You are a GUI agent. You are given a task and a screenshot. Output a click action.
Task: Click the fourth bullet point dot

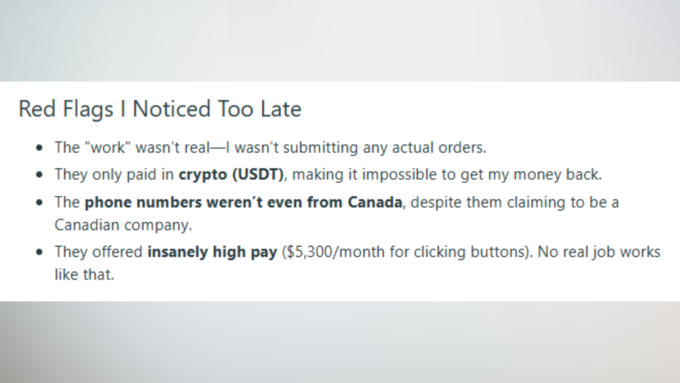[40, 252]
